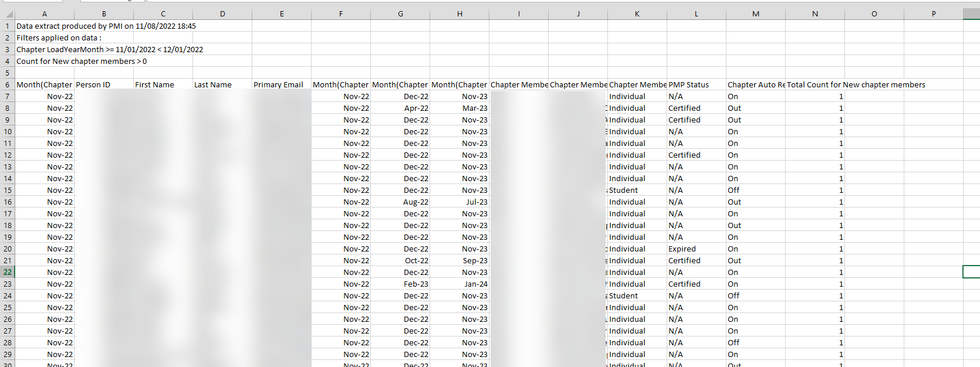
Task: Select row 6 header number
Action: pyautogui.click(x=7, y=84)
